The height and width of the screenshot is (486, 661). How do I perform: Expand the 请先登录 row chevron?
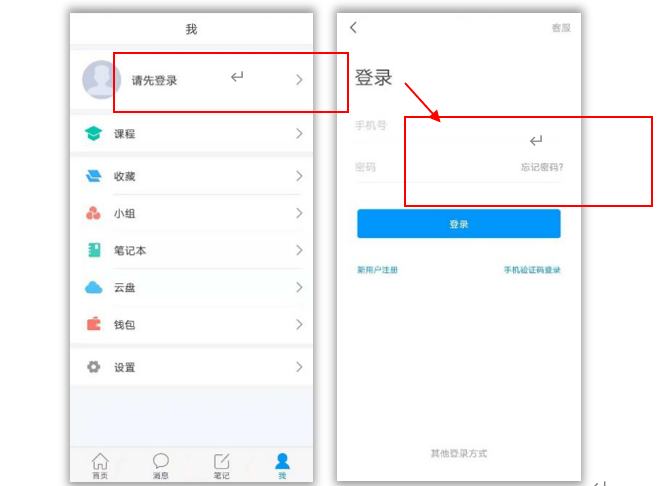click(299, 80)
